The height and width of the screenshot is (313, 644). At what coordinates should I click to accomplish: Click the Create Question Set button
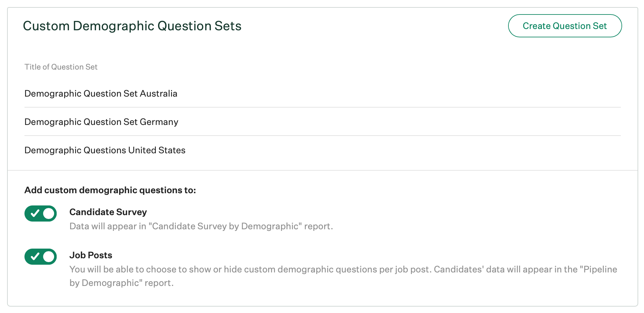point(564,26)
